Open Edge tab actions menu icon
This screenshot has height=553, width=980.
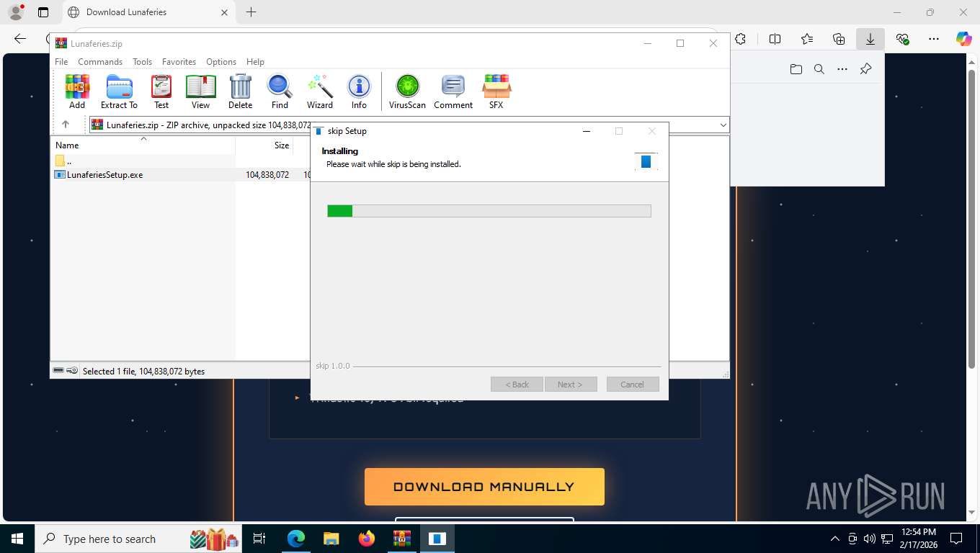[x=43, y=12]
